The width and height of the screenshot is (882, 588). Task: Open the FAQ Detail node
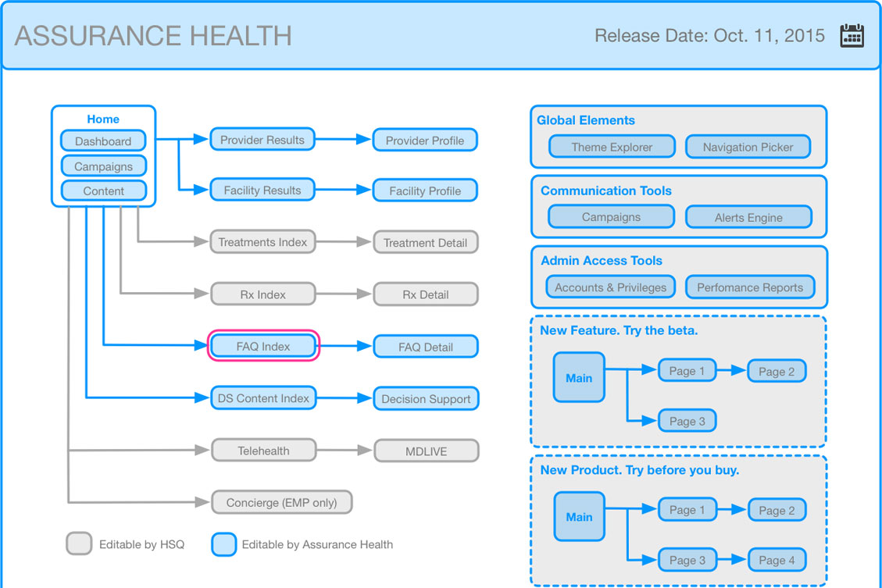[x=426, y=347]
